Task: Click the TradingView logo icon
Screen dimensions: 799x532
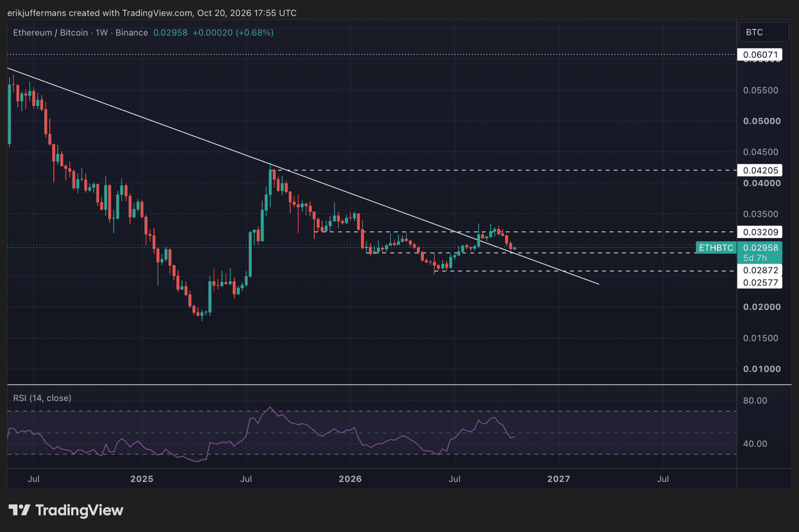Action: (x=19, y=510)
